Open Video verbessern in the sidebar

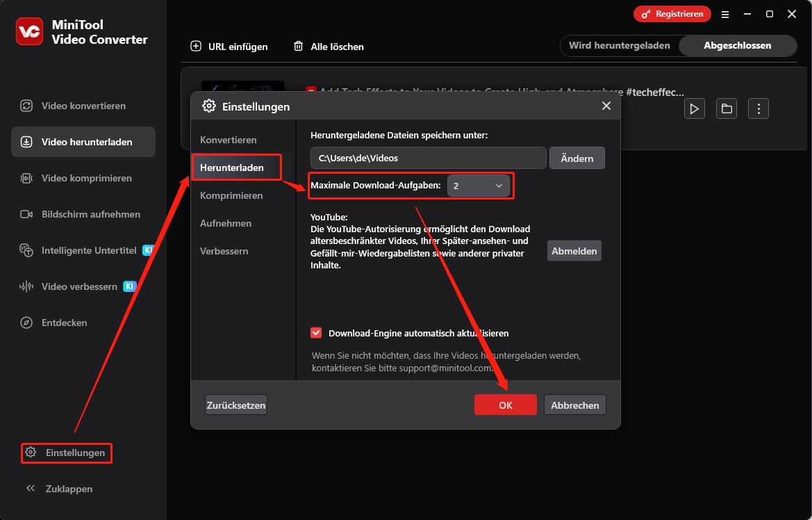pyautogui.click(x=83, y=286)
